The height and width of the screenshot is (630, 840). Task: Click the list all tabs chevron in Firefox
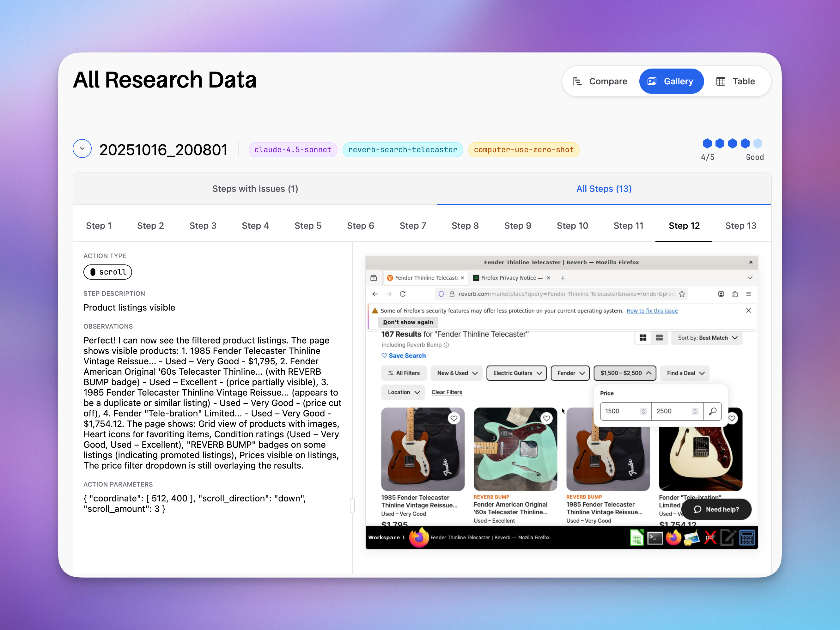tap(750, 278)
